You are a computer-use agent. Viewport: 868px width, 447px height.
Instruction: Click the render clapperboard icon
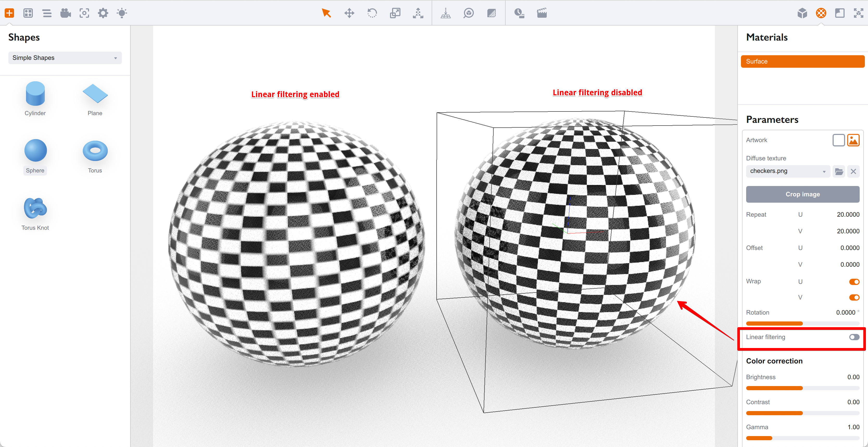(x=542, y=13)
